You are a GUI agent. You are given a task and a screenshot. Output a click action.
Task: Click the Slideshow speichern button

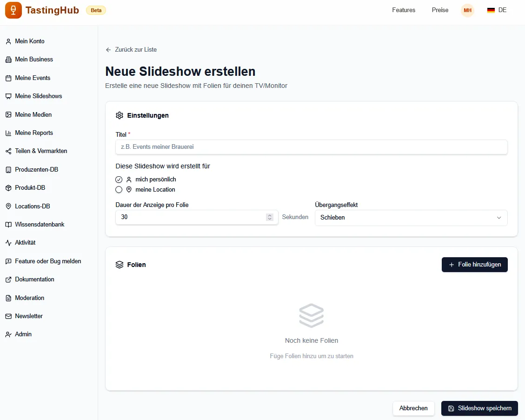point(479,408)
